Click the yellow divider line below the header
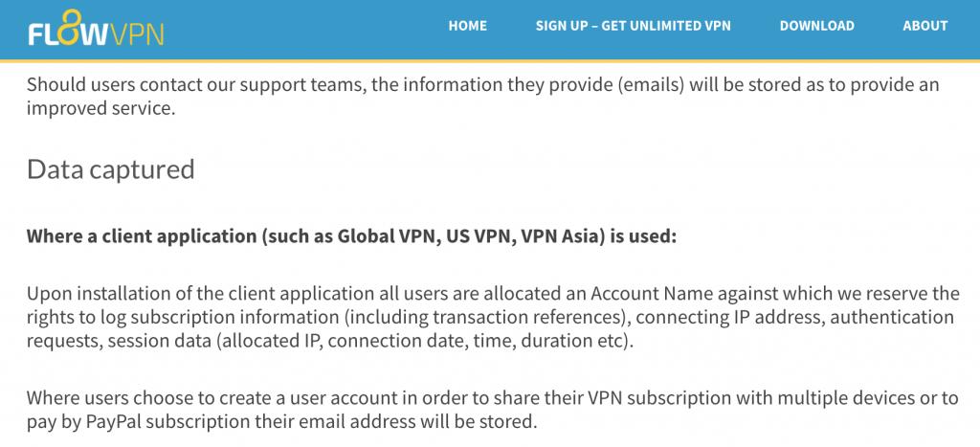This screenshot has height=447, width=980. coord(490,60)
